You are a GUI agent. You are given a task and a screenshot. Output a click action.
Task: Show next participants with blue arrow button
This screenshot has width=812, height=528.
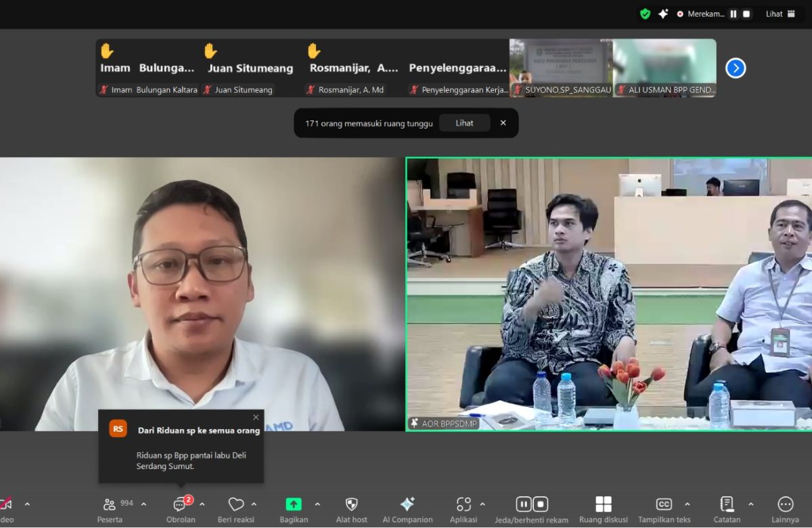coord(736,68)
